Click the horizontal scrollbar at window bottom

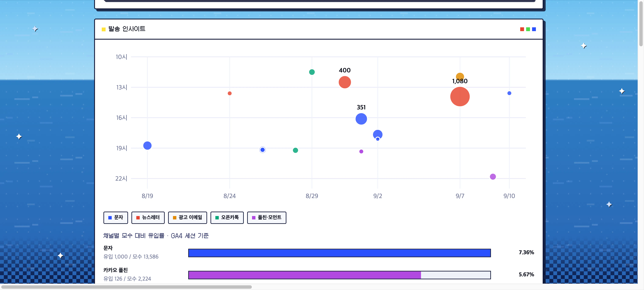pos(127,287)
